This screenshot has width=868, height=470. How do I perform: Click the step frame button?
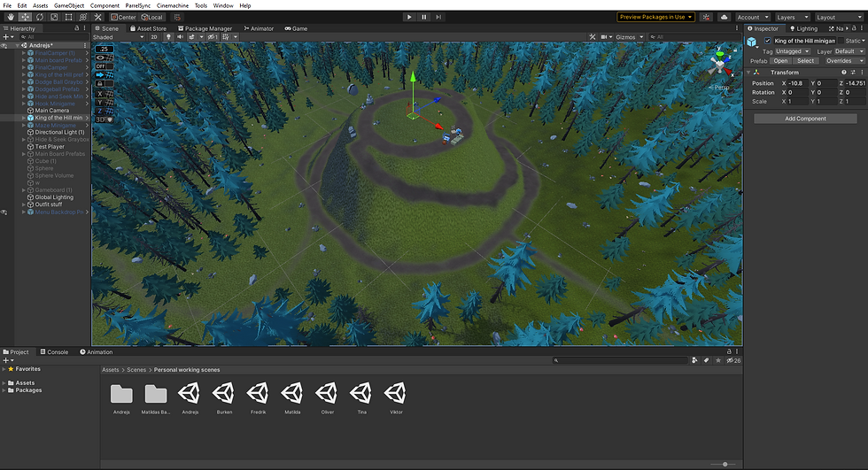click(x=438, y=17)
